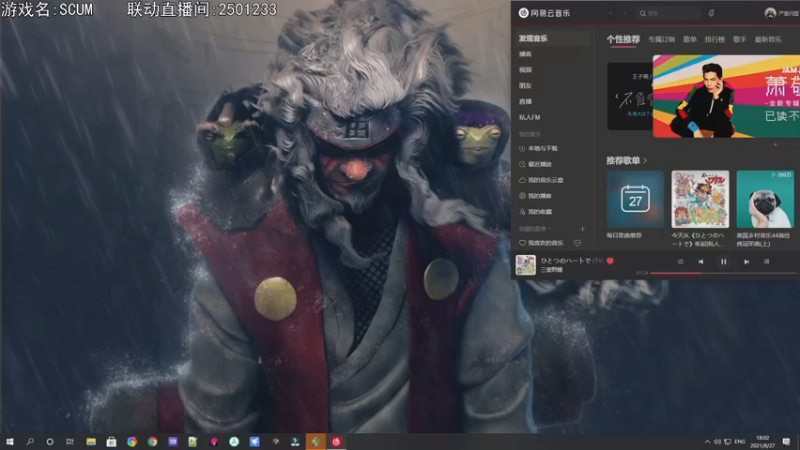
Task: Expand the 推荐歌单 section heading
Action: point(627,161)
